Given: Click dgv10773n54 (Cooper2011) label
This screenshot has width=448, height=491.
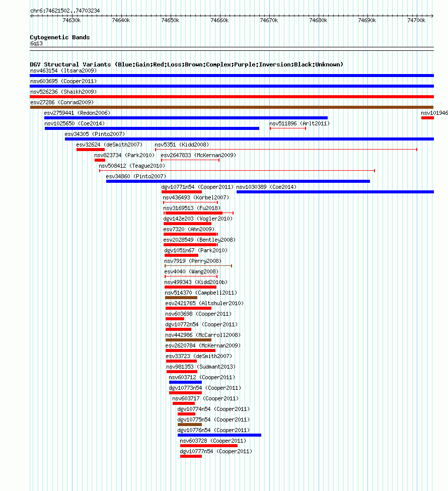Looking at the screenshot, I should 205,388.
